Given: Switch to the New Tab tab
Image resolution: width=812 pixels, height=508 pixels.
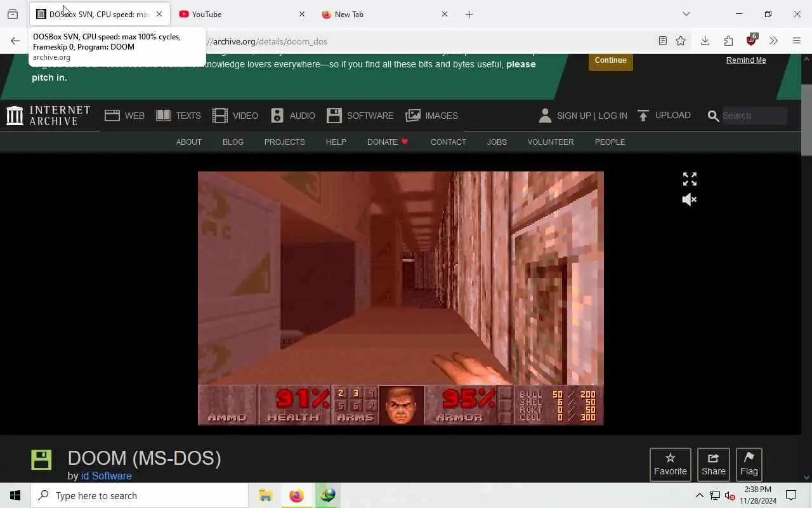Looking at the screenshot, I should coord(384,14).
